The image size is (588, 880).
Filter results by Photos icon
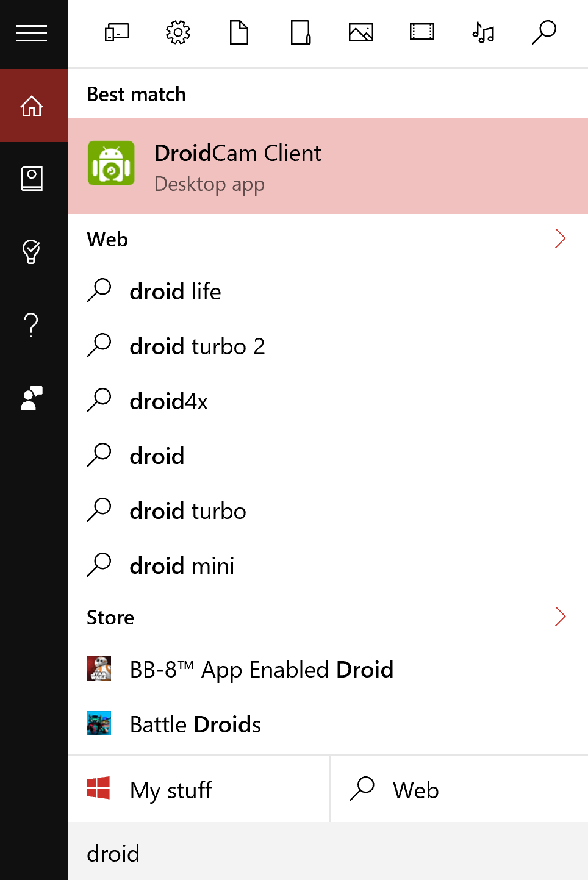coord(361,32)
